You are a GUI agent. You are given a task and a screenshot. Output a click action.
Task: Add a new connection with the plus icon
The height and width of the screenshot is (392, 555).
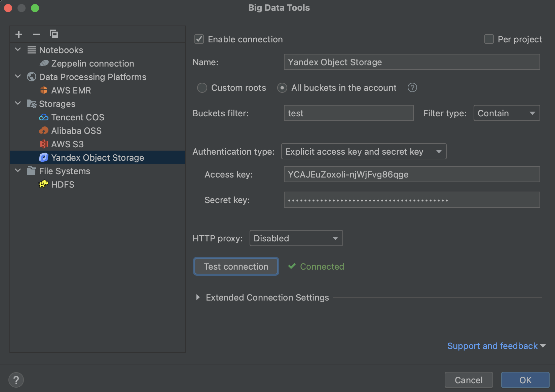(19, 34)
